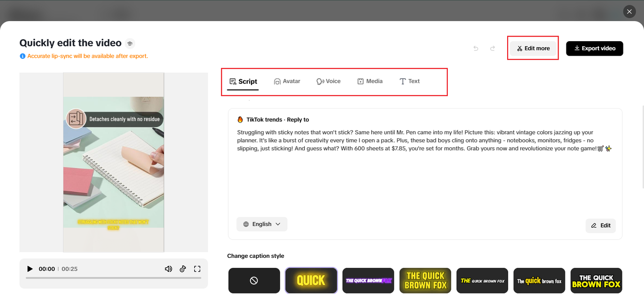Screen dimensions: 644x298
Task: Close the quick edit dialog
Action: pos(629,12)
